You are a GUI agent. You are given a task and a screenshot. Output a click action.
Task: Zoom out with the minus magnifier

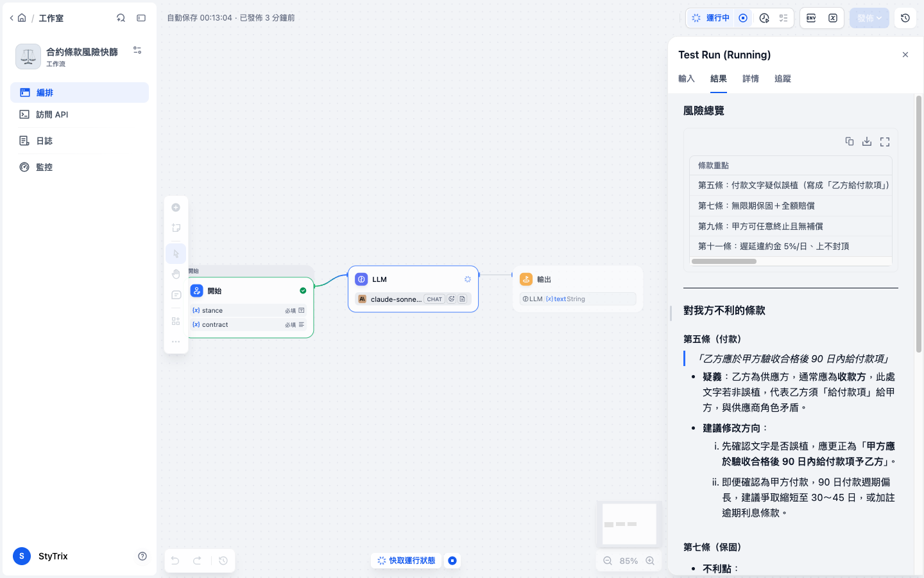608,561
